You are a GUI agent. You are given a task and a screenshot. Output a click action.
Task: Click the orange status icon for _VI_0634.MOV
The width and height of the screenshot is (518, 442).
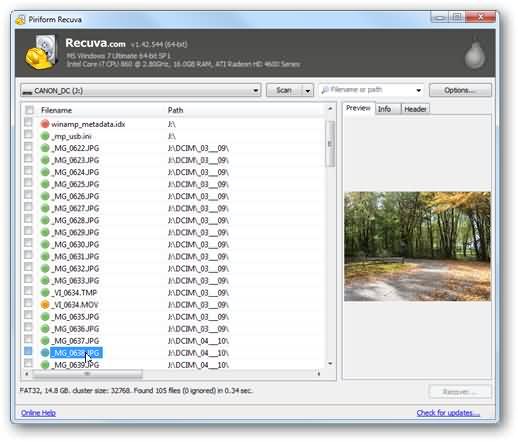45,304
